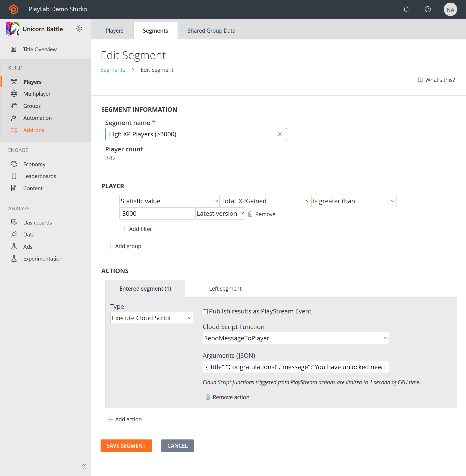
Task: Follow the Segments breadcrumb link
Action: [x=113, y=70]
